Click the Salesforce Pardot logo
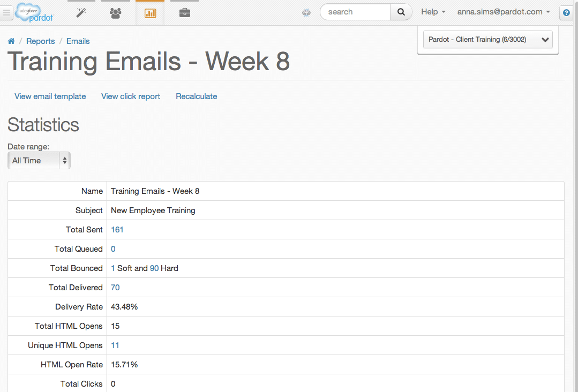Viewport: 578px width, 392px height. [34, 12]
